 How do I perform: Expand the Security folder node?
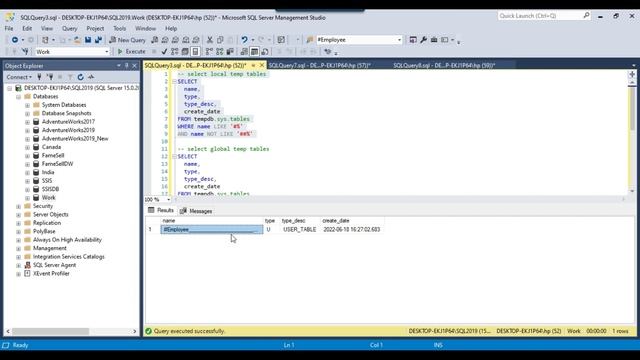[x=18, y=207]
